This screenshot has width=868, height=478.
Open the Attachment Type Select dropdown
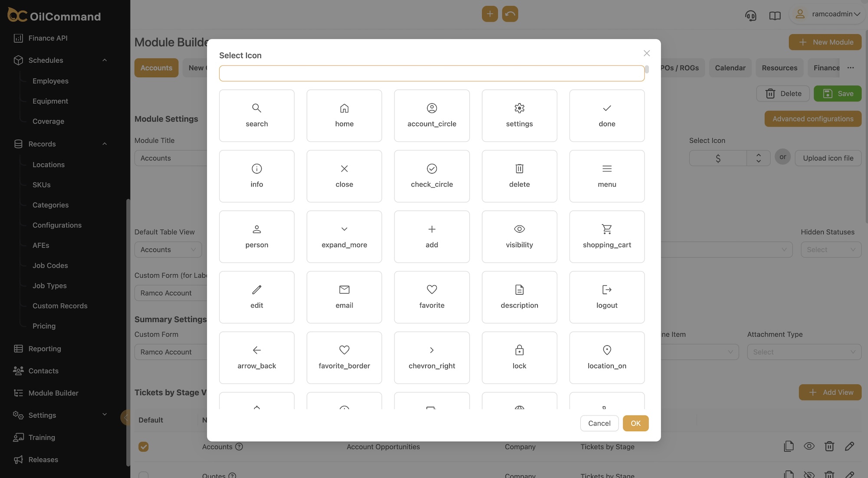tap(804, 352)
